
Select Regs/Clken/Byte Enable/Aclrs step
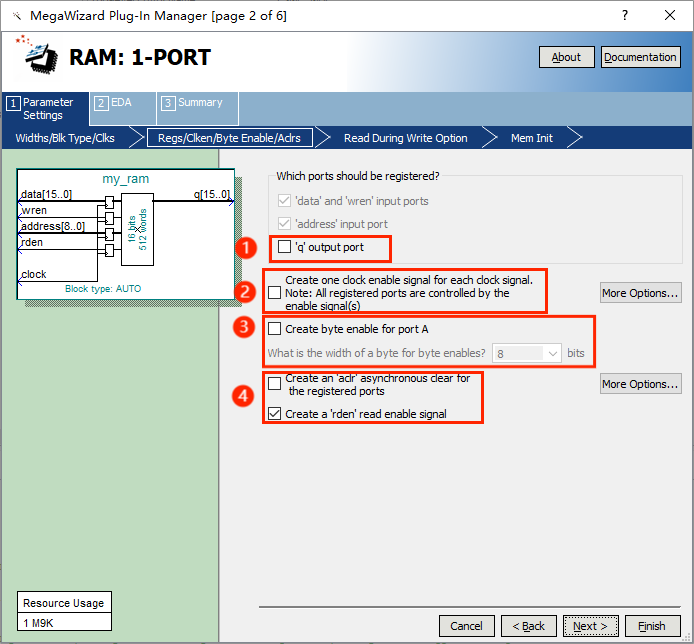click(229, 138)
